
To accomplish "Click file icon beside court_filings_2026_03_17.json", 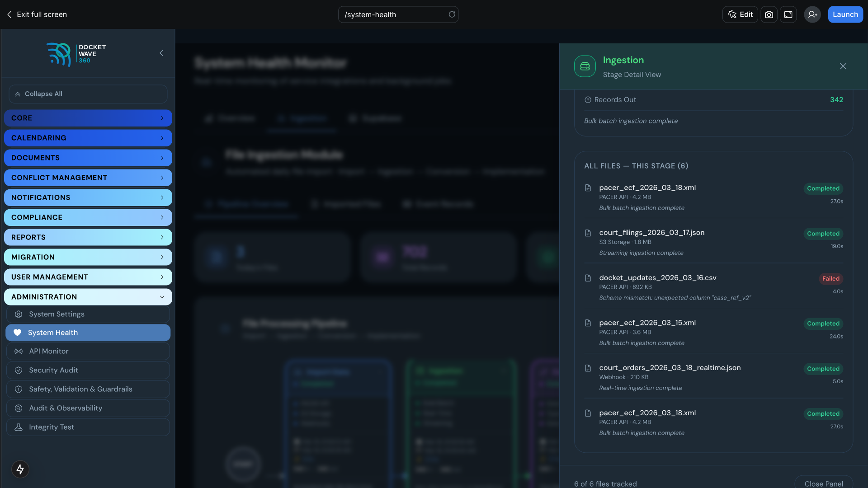I will [x=588, y=233].
